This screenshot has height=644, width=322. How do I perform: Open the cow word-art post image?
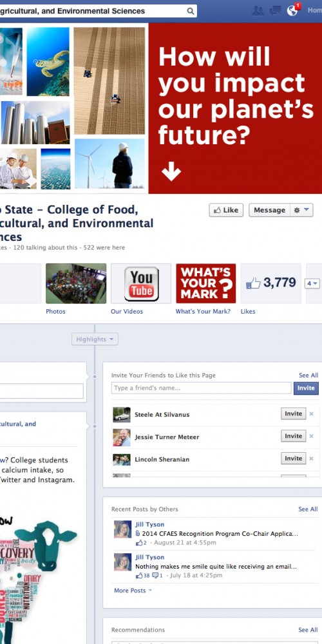[39, 579]
